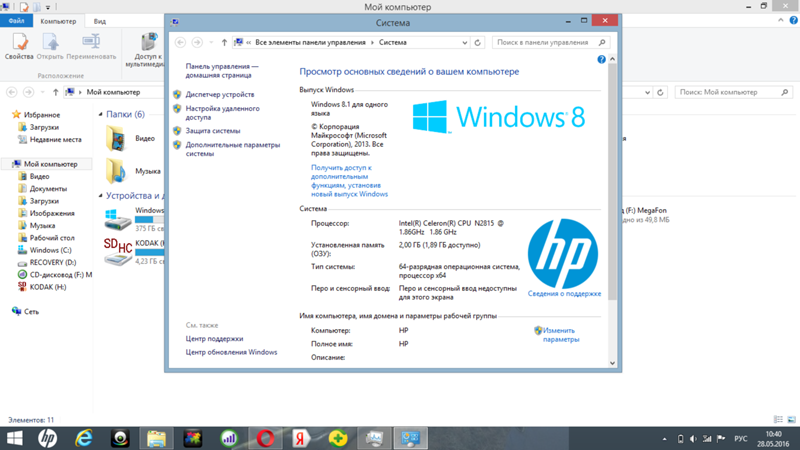Click up arrow in Мой компьютер navigation
This screenshot has width=800, height=450.
pyautogui.click(x=56, y=92)
